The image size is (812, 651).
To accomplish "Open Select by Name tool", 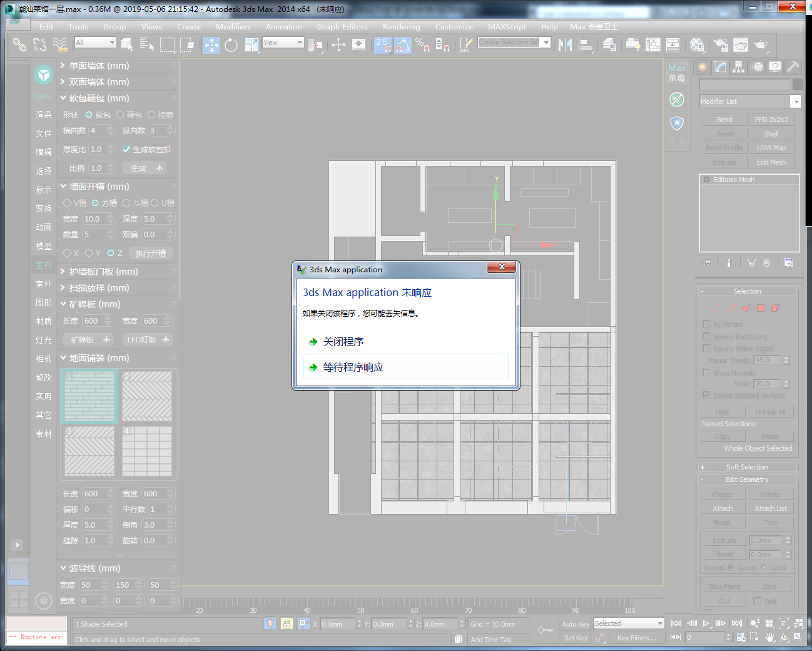I will tap(147, 44).
